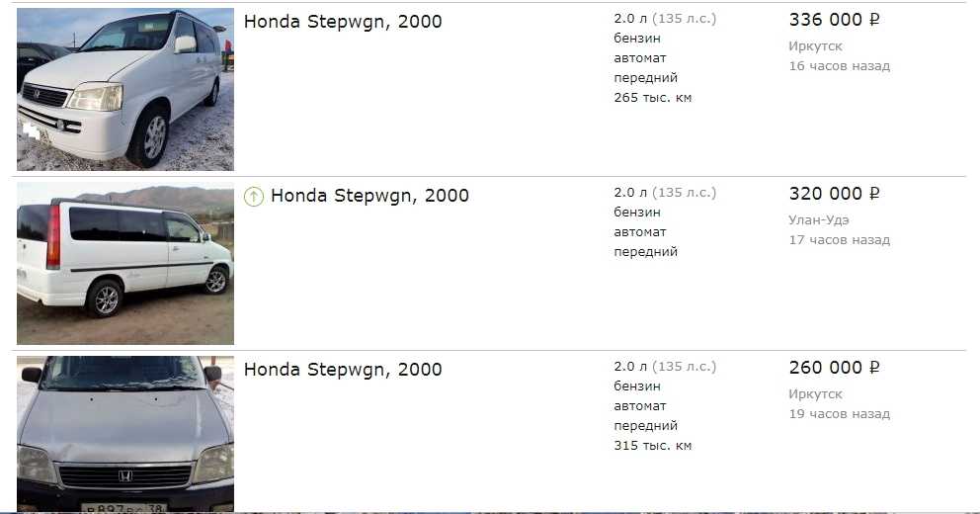Click the green upward arrow promotion icon

click(254, 196)
